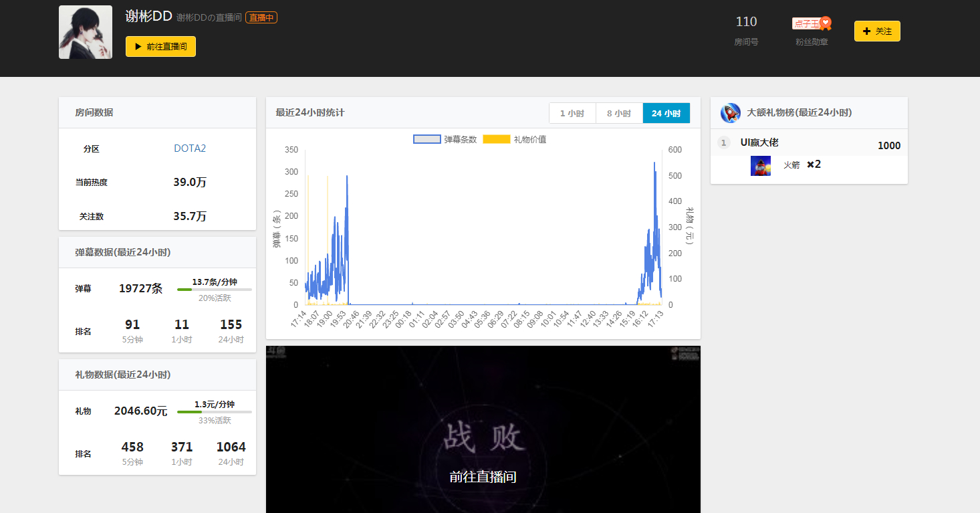Image resolution: width=980 pixels, height=513 pixels.
Task: Click the streamer name 谢彬DD
Action: tap(148, 16)
